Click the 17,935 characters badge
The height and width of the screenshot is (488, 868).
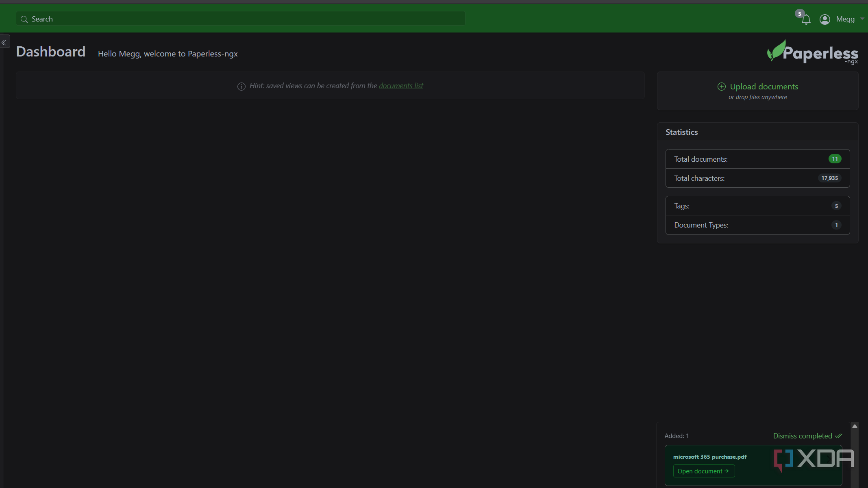829,178
